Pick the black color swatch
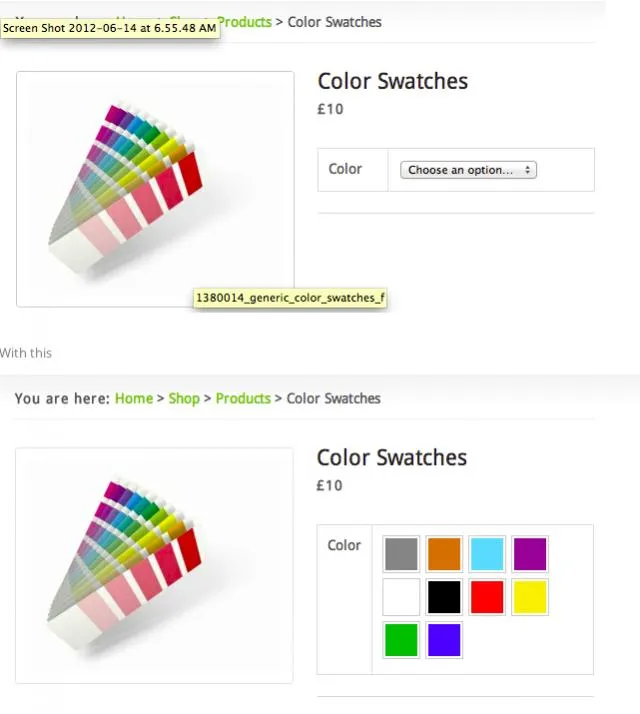 point(444,597)
